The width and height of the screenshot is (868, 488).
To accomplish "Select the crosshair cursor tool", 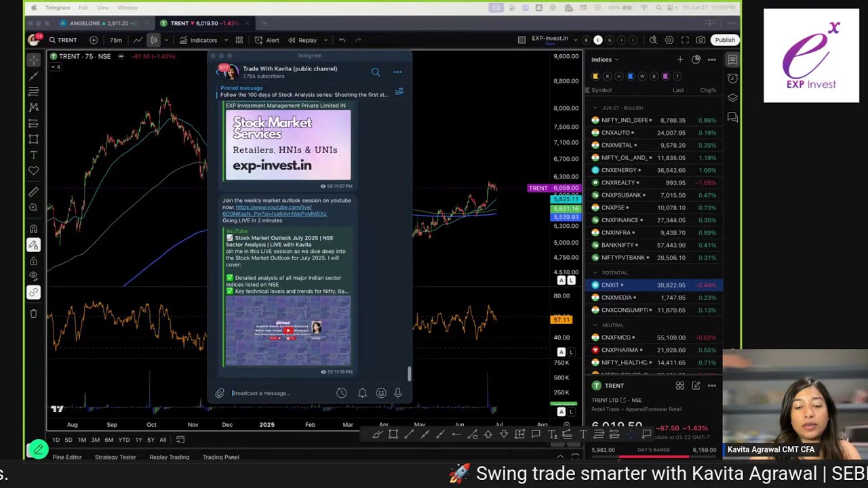I will [x=33, y=60].
